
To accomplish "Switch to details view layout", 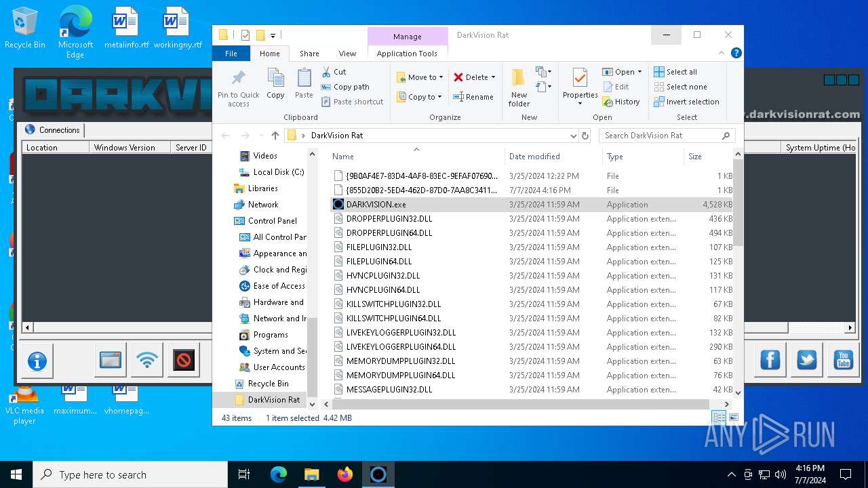I will [719, 418].
